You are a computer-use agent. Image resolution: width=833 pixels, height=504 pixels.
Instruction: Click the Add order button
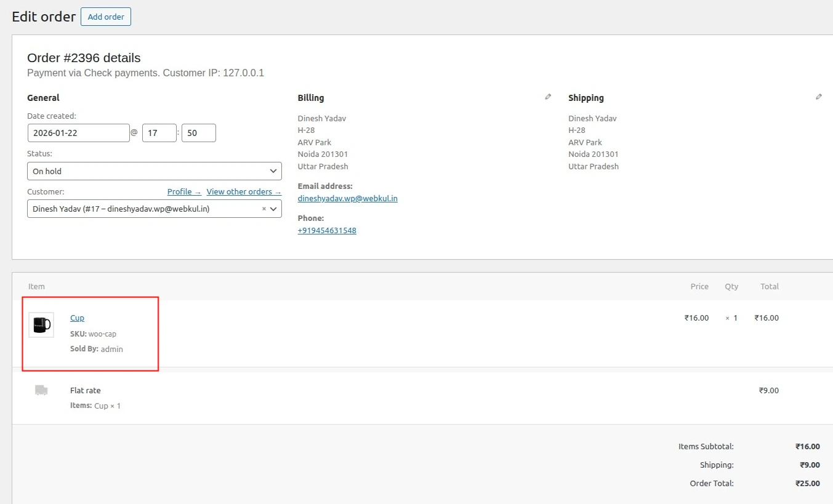[x=105, y=17]
